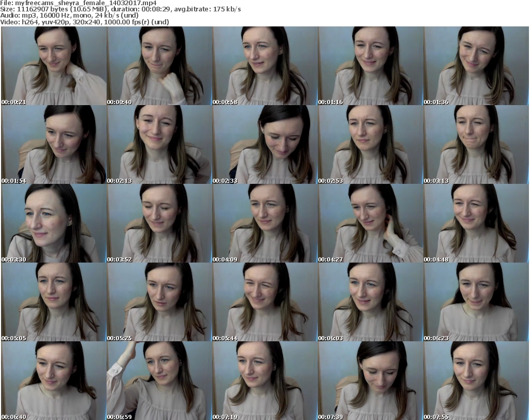The image size is (530, 420).
Task: Click the thumbnail at timestamp 00:00:40
Action: (x=159, y=66)
